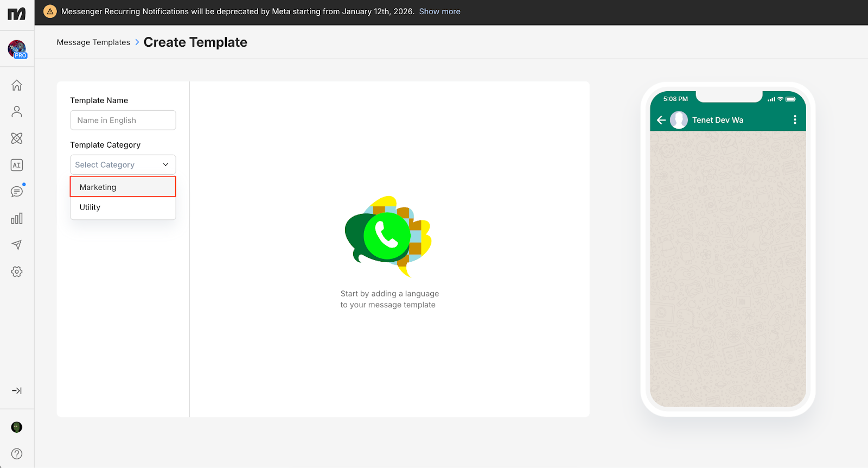Click the PRO workspace avatar
Screen dimensions: 868x468
pyautogui.click(x=17, y=49)
